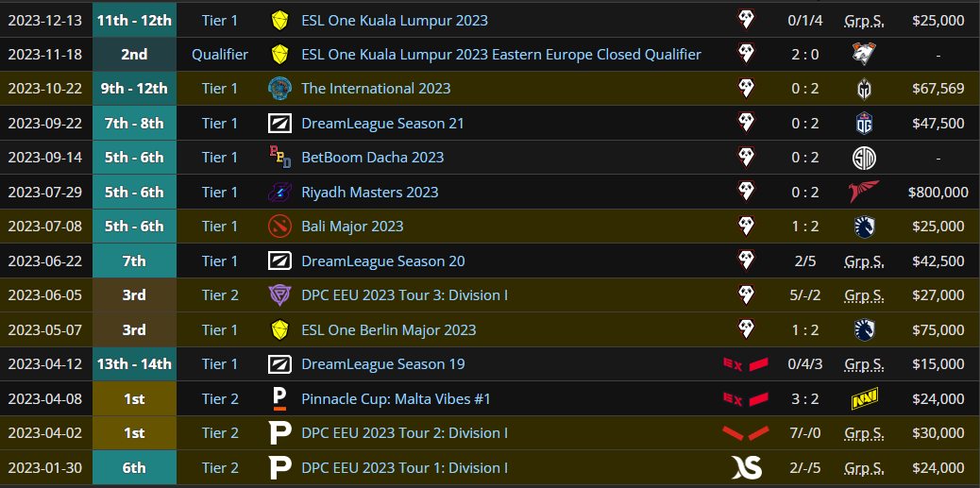Open the Eastern Europe Closed Qualifier link

[x=501, y=55]
